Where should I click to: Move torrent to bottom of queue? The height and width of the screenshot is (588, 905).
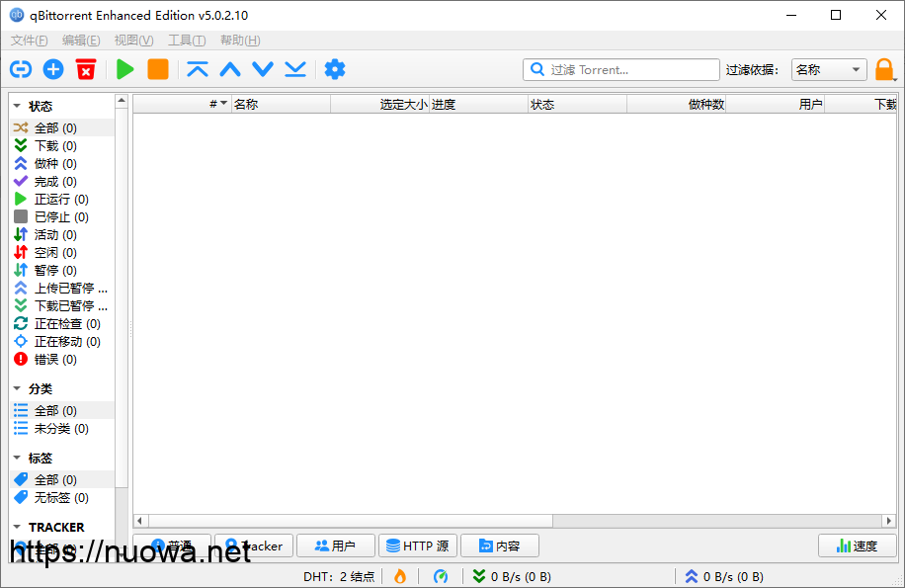[295, 69]
